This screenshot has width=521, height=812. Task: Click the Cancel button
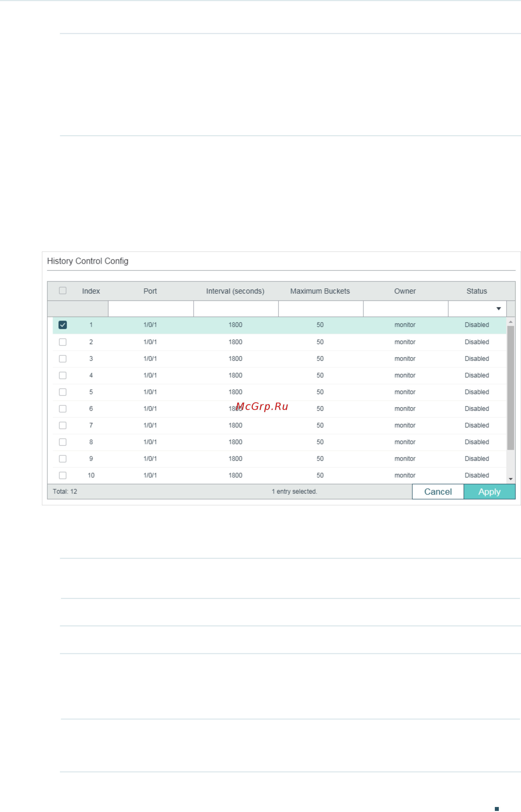coord(438,492)
